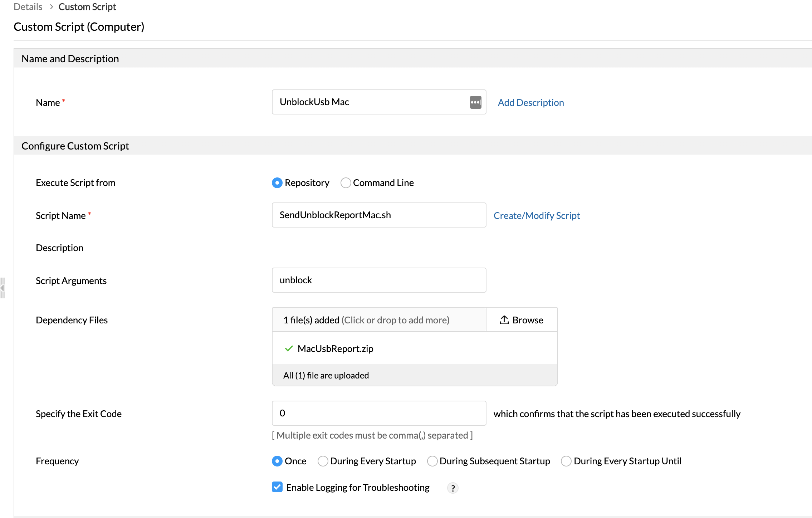The width and height of the screenshot is (812, 518).
Task: Click the Create/Modify Script link
Action: [536, 216]
